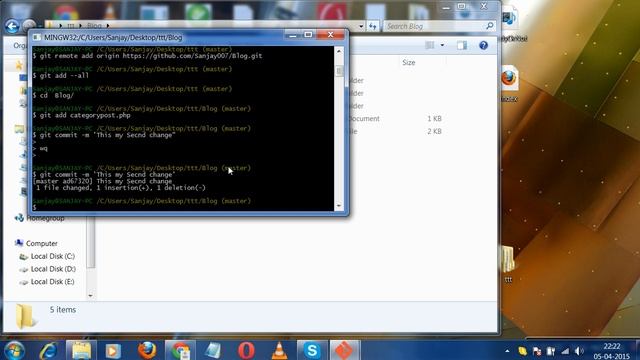
Task: Click the git remote add origin line
Action: pyautogui.click(x=148, y=56)
